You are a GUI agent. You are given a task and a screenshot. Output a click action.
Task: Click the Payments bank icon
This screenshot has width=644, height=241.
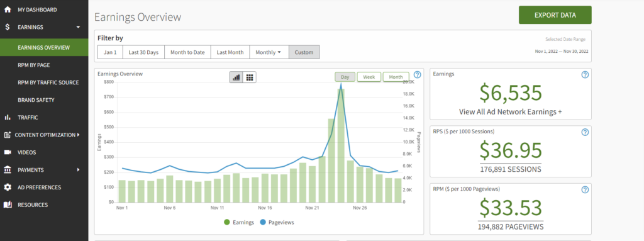click(x=8, y=170)
